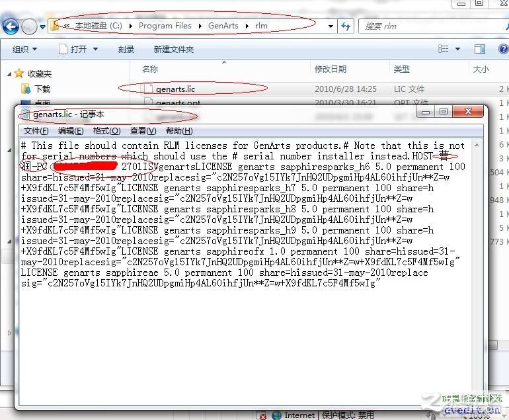This screenshot has width=509, height=420.
Task: Select 收藏夹 in the navigation pane
Action: click(x=40, y=74)
